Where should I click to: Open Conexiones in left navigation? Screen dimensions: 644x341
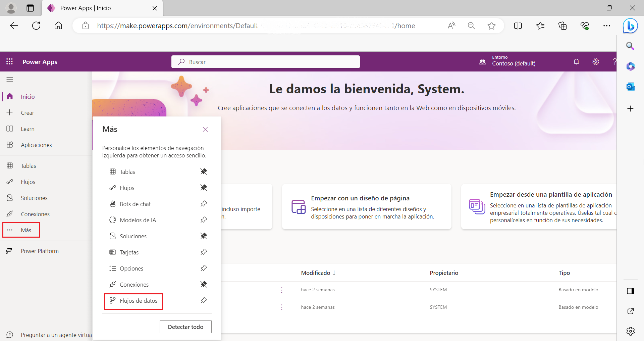[x=35, y=214]
